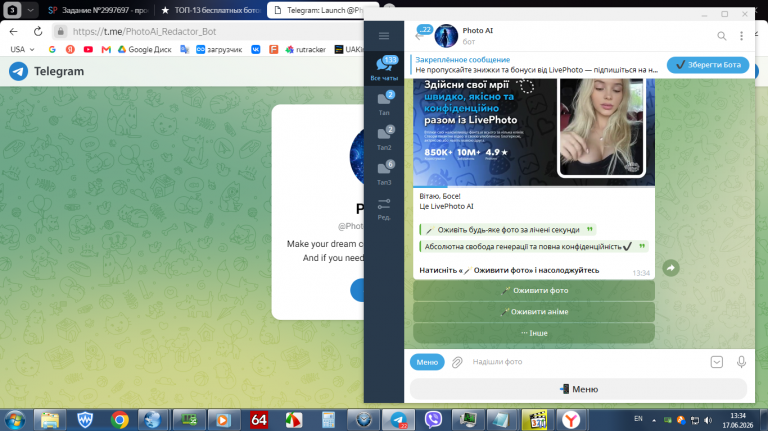This screenshot has width=768, height=431.
Task: Open the Google Translate bookmark
Action: 184,49
